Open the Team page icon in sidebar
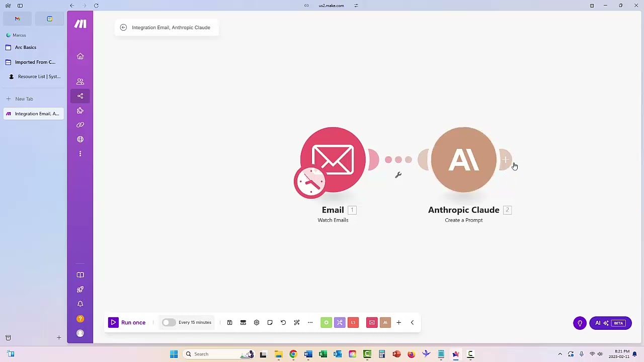 point(80,81)
